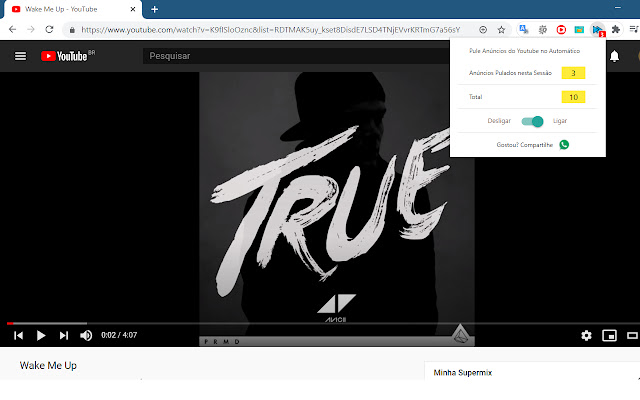Open the media control icon in the toolbar
Screen dimensions: 640x400
coord(633,29)
